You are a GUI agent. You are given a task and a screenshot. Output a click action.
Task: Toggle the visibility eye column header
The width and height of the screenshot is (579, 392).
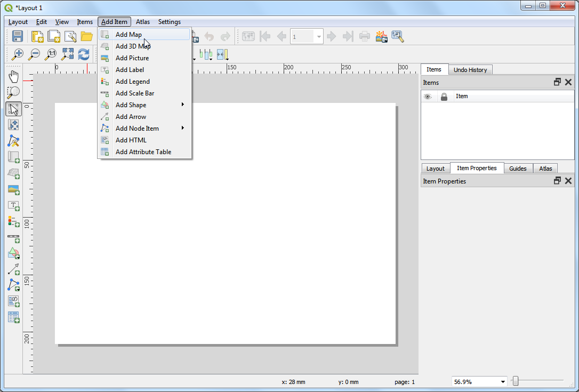point(428,97)
